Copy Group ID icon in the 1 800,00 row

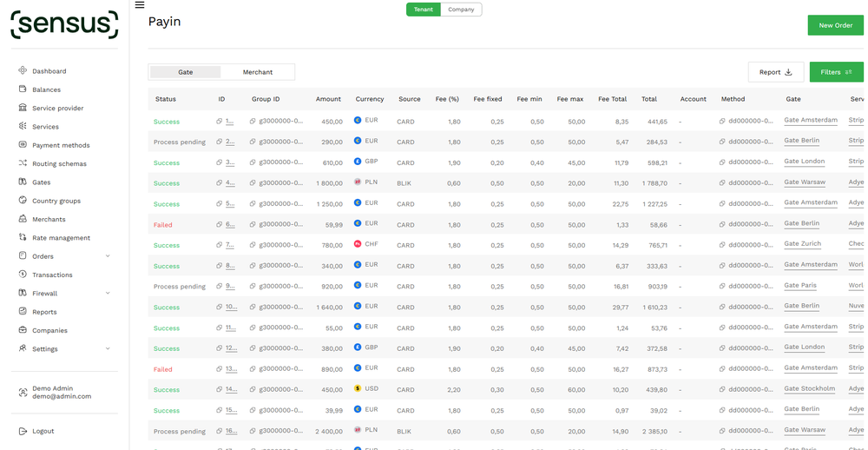(253, 183)
